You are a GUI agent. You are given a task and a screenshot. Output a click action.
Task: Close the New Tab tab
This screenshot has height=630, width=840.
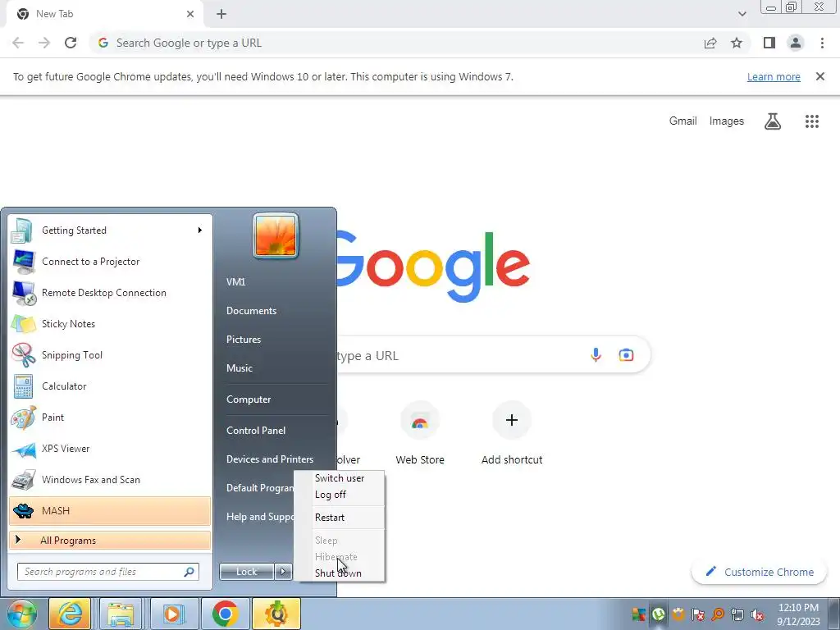(x=190, y=14)
